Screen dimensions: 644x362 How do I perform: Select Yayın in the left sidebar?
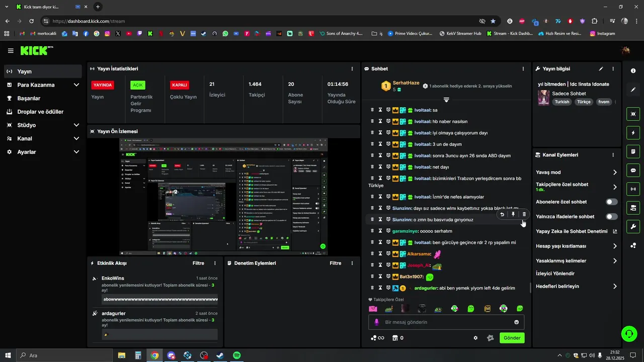point(43,71)
